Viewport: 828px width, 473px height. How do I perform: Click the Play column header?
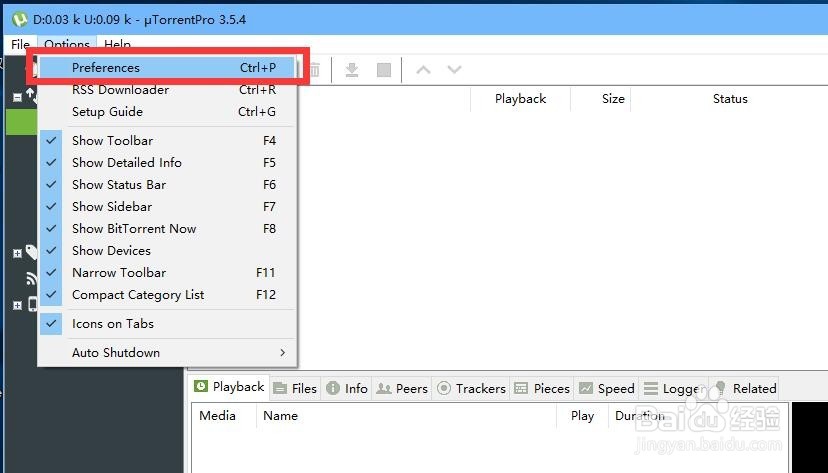[x=582, y=416]
